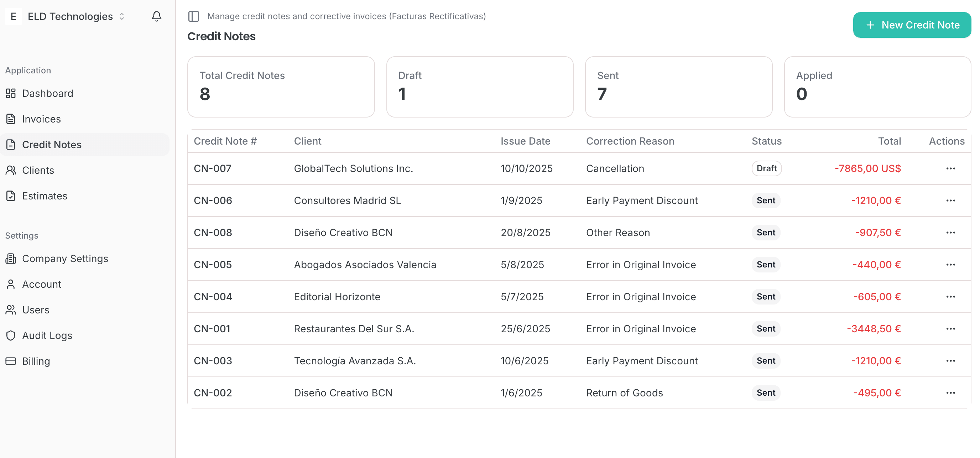This screenshot has height=458, width=980.
Task: Open Estimates via its sidebar icon
Action: (10, 196)
